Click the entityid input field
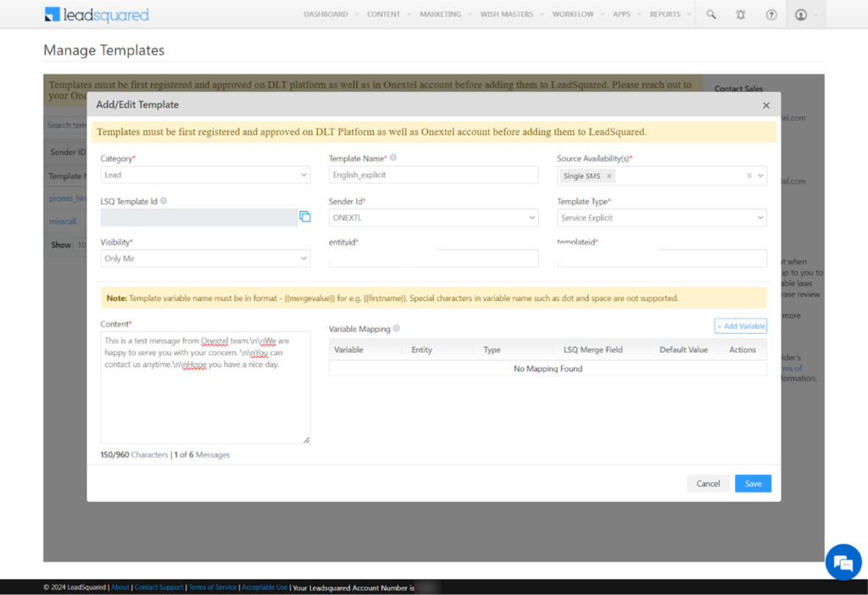The width and height of the screenshot is (868, 595). (x=433, y=259)
